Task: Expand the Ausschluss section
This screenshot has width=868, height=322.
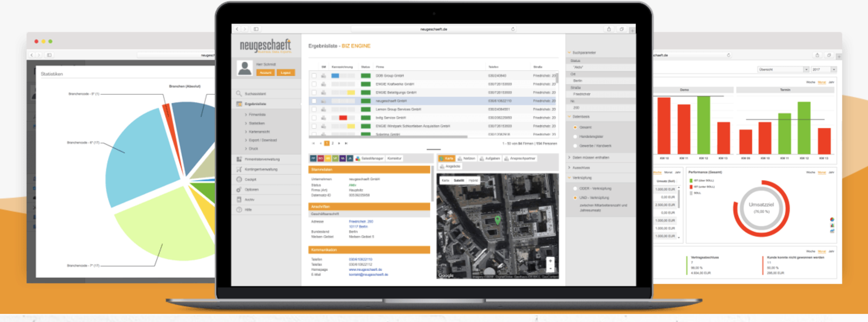Action: pos(569,168)
